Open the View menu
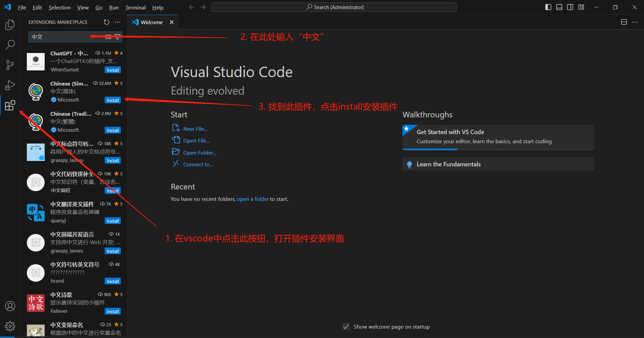Viewport: 644px width, 338px height. point(83,7)
